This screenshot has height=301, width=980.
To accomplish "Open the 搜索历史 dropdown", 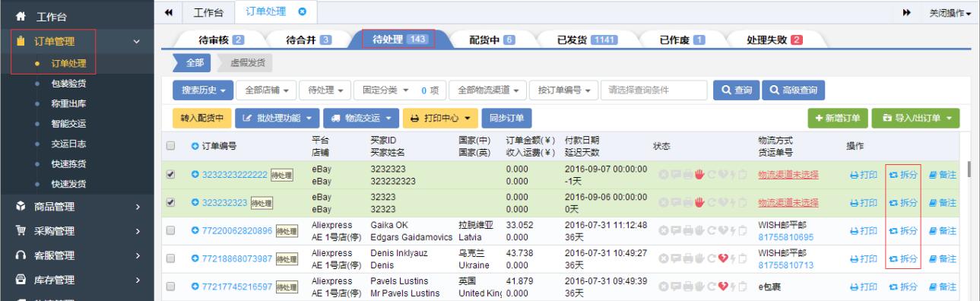I will [x=204, y=91].
